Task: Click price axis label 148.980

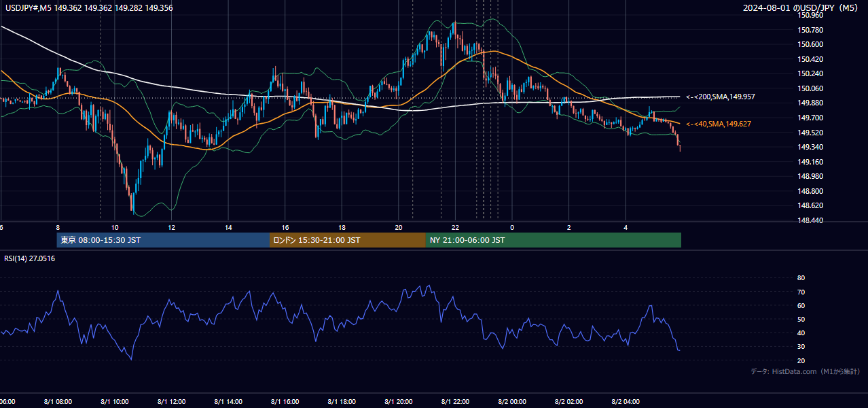Action: click(x=810, y=176)
